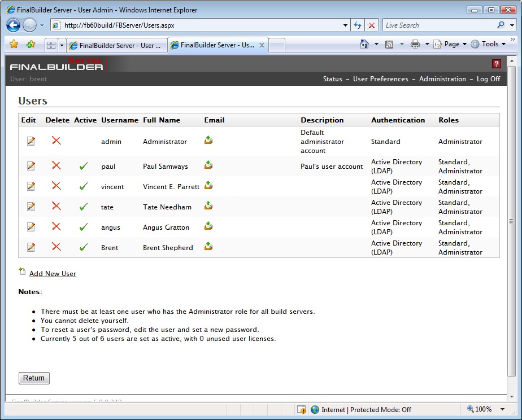Screen dimensions: 522x420
Task: Edit the vincent user
Action: click(x=31, y=186)
